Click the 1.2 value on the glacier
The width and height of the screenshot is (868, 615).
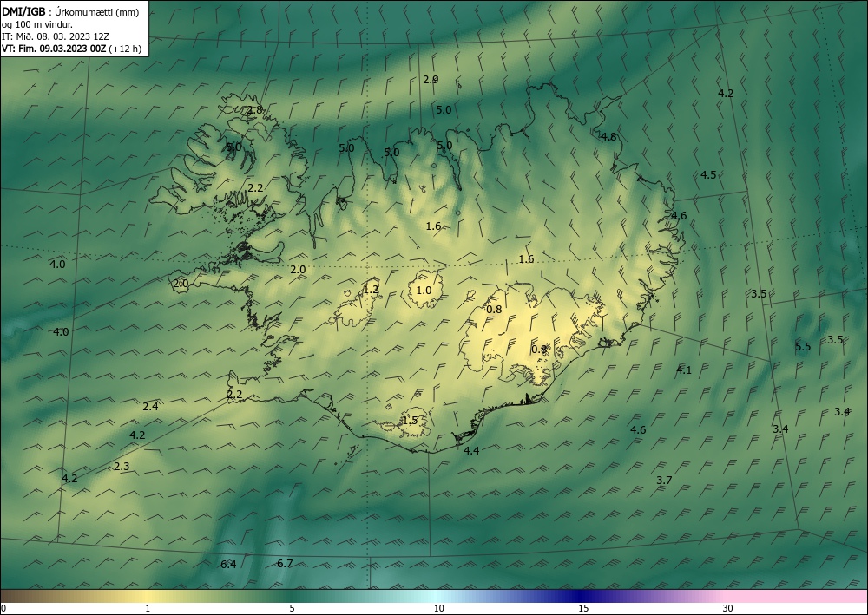[x=371, y=289]
